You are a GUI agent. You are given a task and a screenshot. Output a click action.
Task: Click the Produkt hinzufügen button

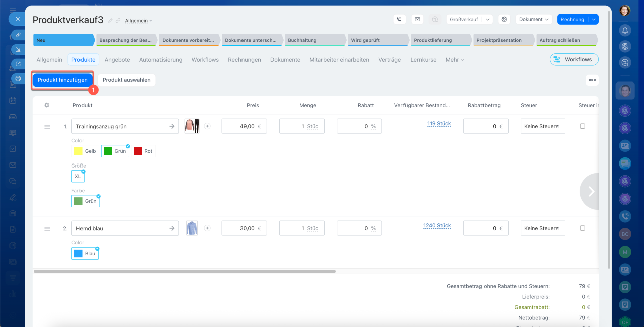[x=62, y=80]
